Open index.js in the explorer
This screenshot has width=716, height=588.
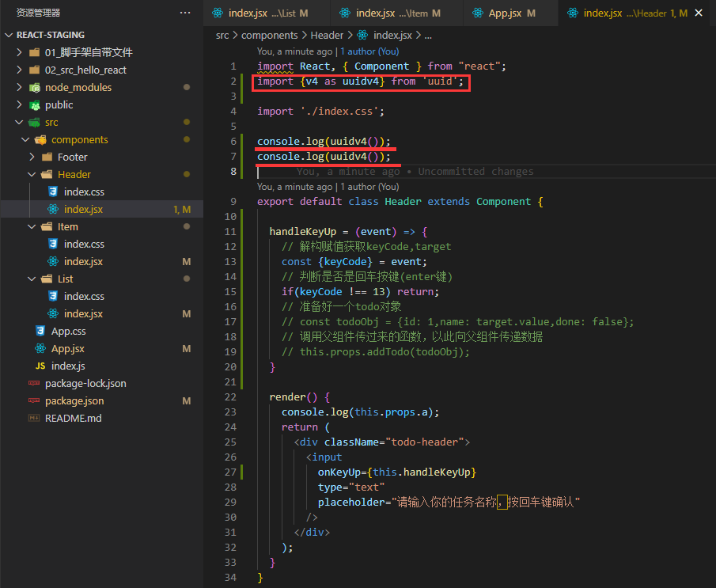pyautogui.click(x=68, y=366)
